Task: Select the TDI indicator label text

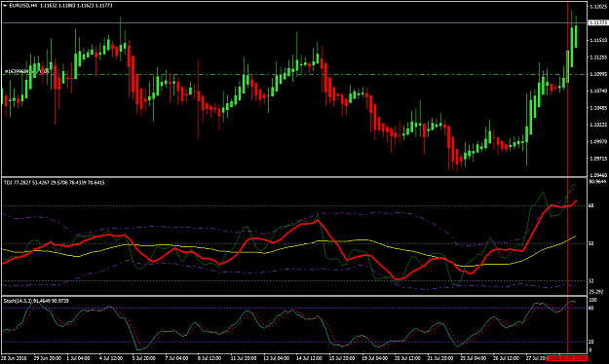Action: click(54, 183)
